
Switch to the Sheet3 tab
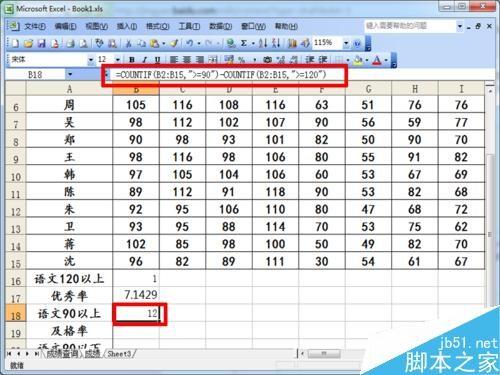pyautogui.click(x=119, y=354)
